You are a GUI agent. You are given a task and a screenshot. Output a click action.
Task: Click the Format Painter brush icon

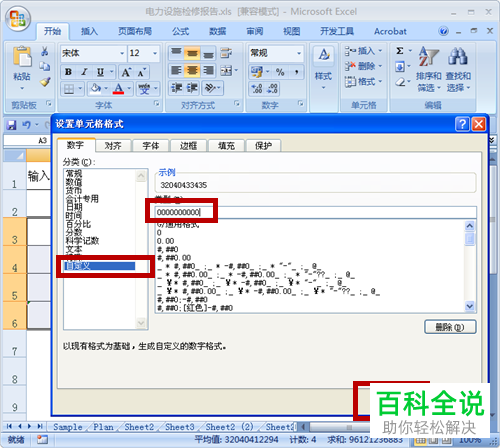pos(45,81)
